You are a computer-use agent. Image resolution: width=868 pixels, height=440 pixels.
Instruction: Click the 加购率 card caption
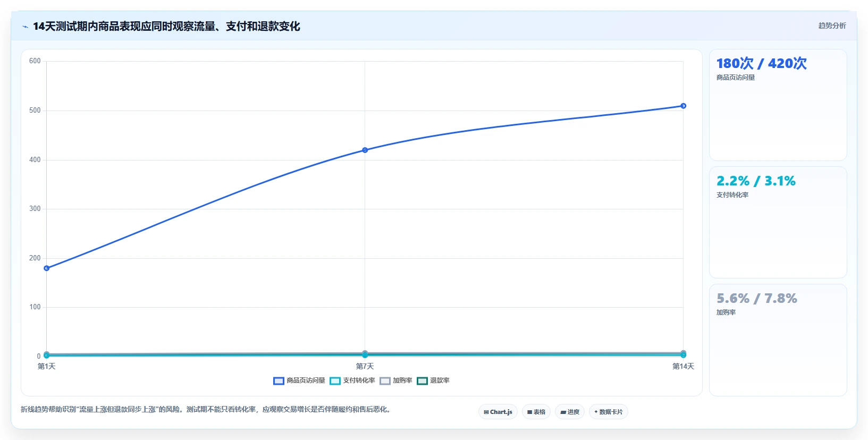point(726,312)
